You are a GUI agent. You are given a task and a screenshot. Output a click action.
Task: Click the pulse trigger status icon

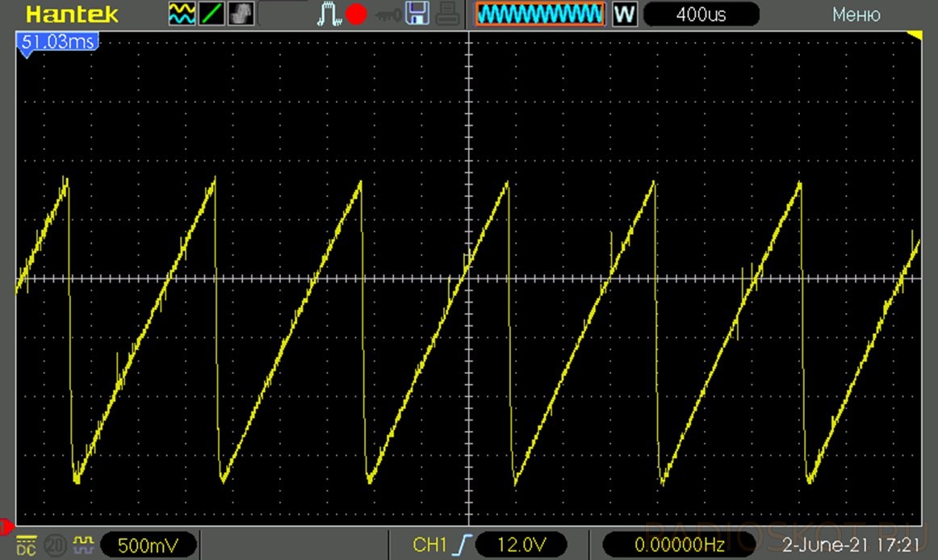329,14
